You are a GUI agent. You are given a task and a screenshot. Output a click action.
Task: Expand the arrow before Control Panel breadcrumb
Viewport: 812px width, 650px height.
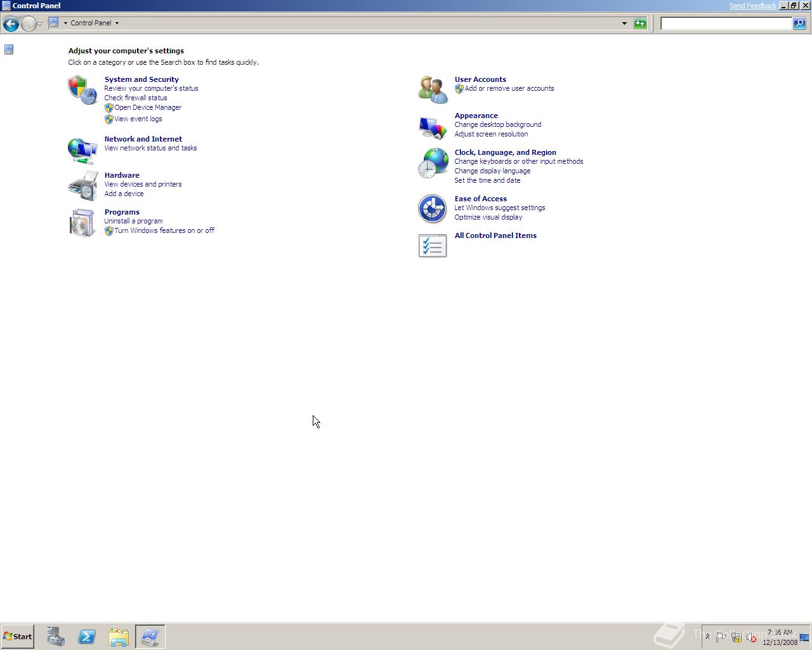click(x=65, y=23)
